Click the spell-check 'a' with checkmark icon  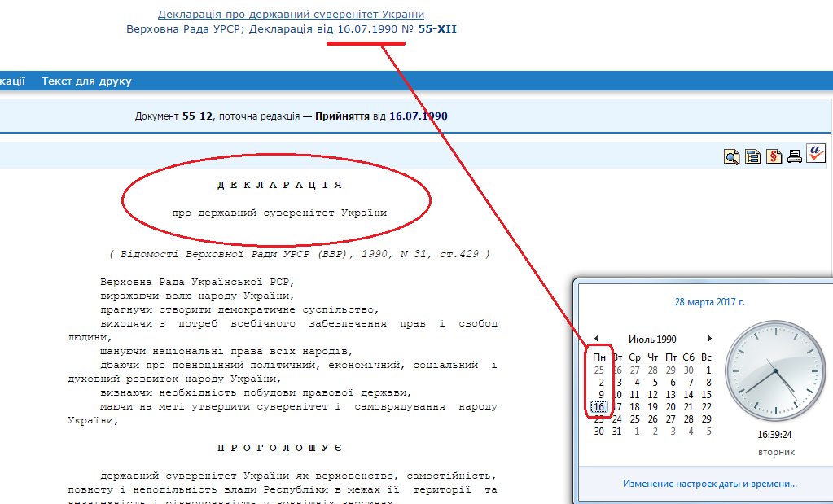815,153
